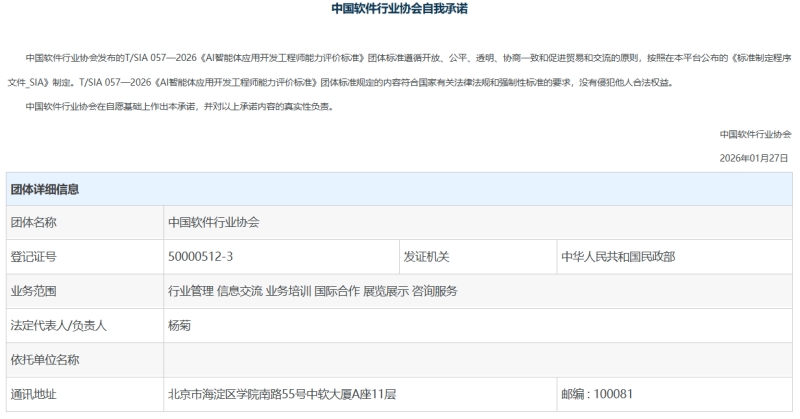Click the 中国软件行业协会 signature above the date
This screenshot has width=800, height=419.
(754, 134)
